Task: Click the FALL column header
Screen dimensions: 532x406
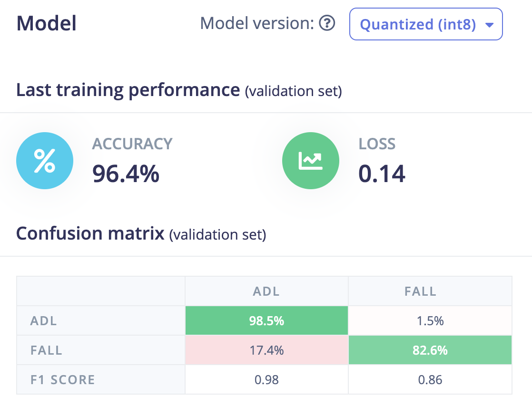Action: click(x=420, y=291)
